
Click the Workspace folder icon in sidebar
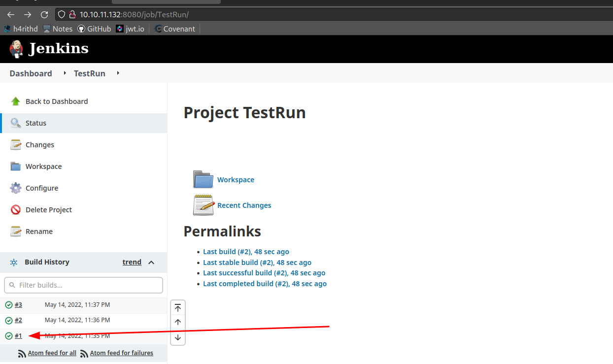point(16,166)
